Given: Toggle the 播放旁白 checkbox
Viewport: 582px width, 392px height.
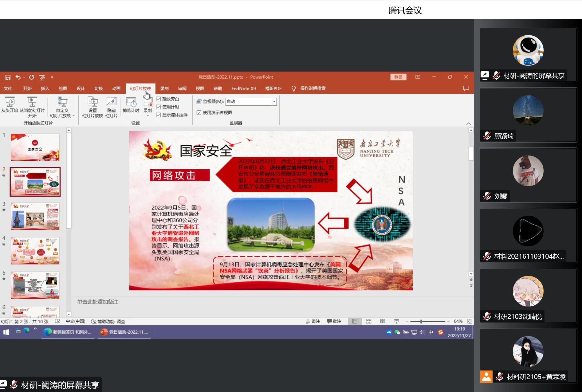Looking at the screenshot, I should tap(159, 99).
